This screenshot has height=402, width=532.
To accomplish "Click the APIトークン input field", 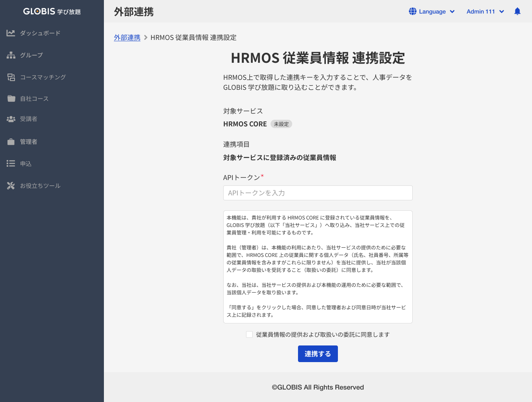I will [x=318, y=193].
